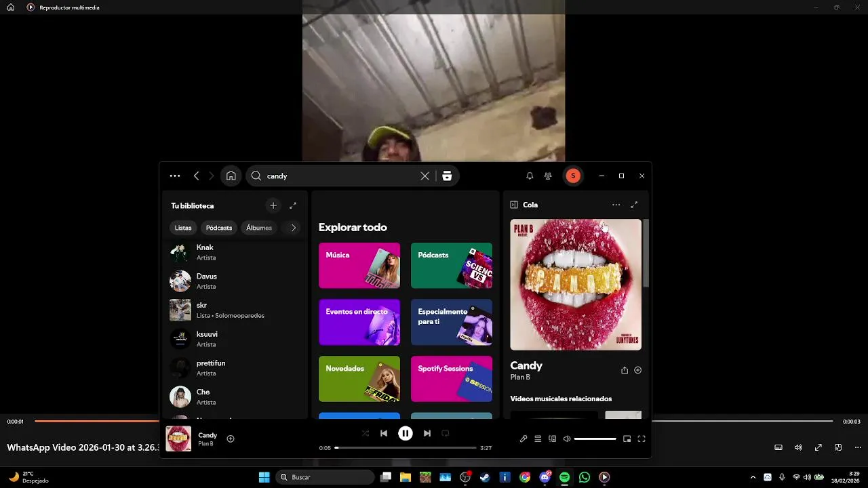Open Spotify Home
This screenshot has height=488, width=868.
click(x=231, y=176)
